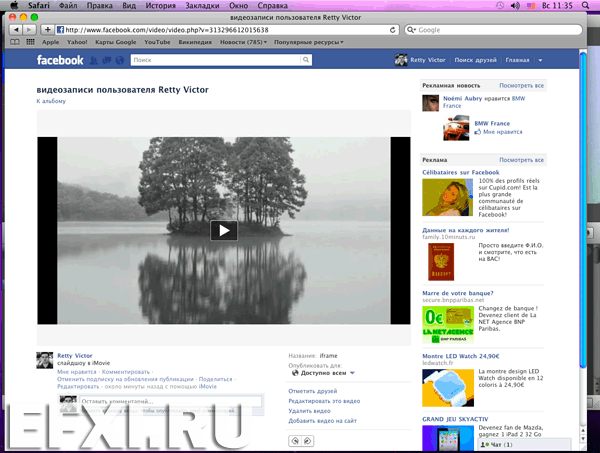Viewport: 600px width, 453px height.
Task: Open the Википедия bookmark
Action: pos(195,42)
